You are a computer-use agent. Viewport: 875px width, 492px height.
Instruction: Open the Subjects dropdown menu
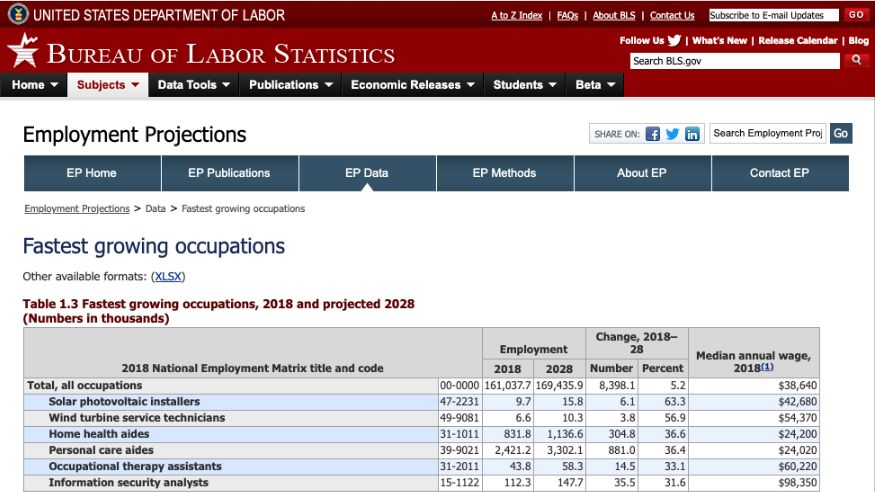click(x=108, y=85)
